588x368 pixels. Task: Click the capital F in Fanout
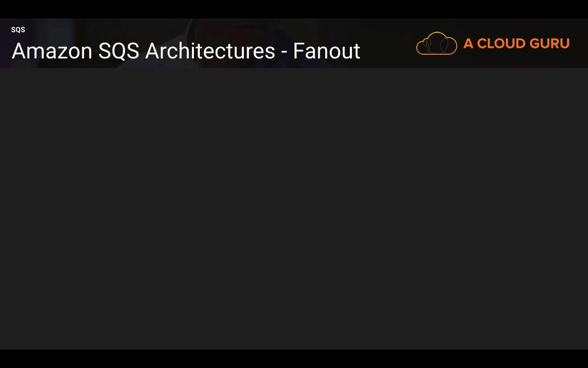(299, 51)
